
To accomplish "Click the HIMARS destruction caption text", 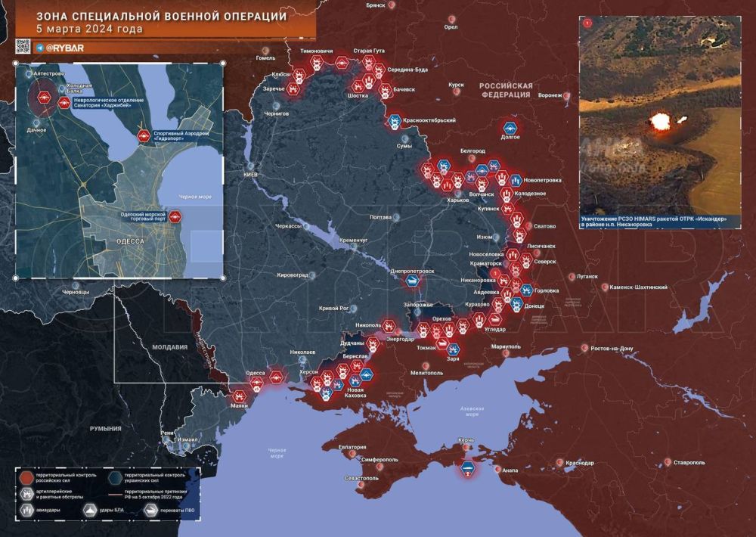I will click(653, 222).
